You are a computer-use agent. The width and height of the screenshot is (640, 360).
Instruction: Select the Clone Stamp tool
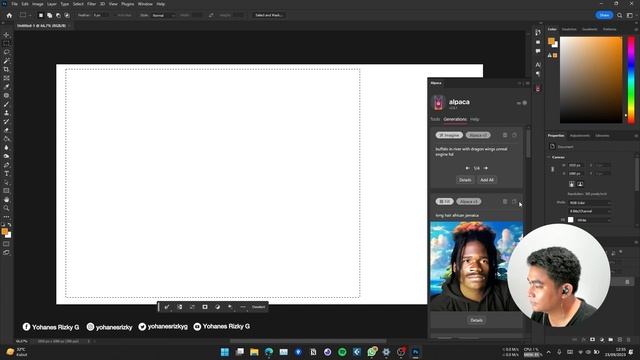tap(6, 113)
